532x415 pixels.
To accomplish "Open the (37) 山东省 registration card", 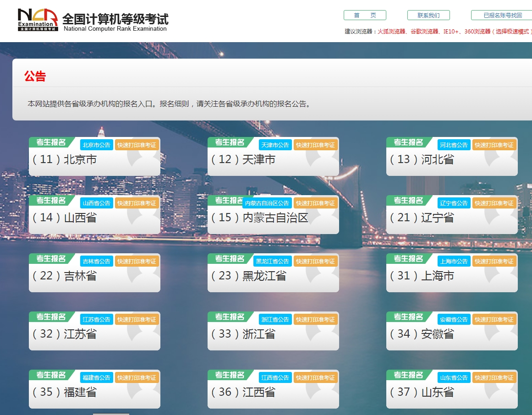I will click(451, 393).
